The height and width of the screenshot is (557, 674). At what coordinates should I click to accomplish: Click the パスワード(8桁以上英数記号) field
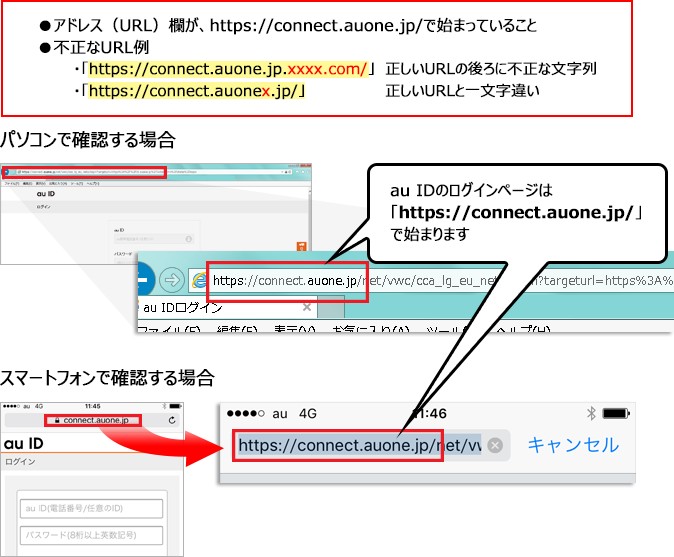point(91,535)
